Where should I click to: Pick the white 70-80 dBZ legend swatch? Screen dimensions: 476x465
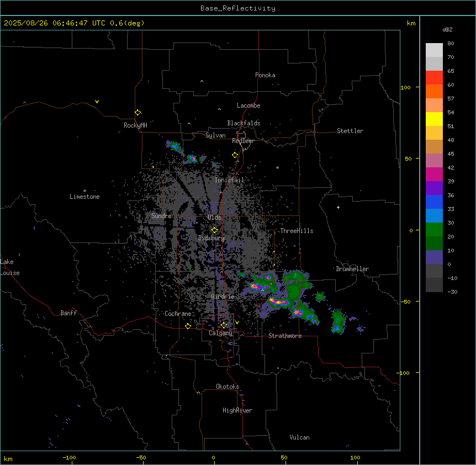(434, 50)
